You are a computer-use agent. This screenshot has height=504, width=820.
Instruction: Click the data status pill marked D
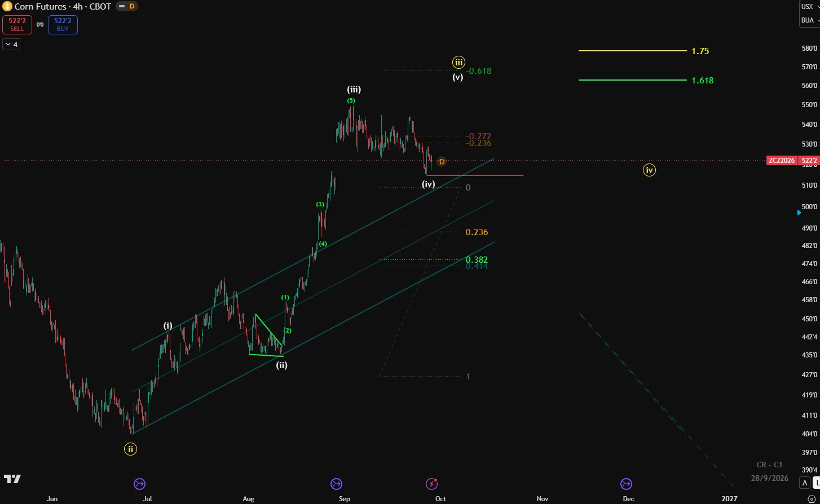[x=127, y=6]
